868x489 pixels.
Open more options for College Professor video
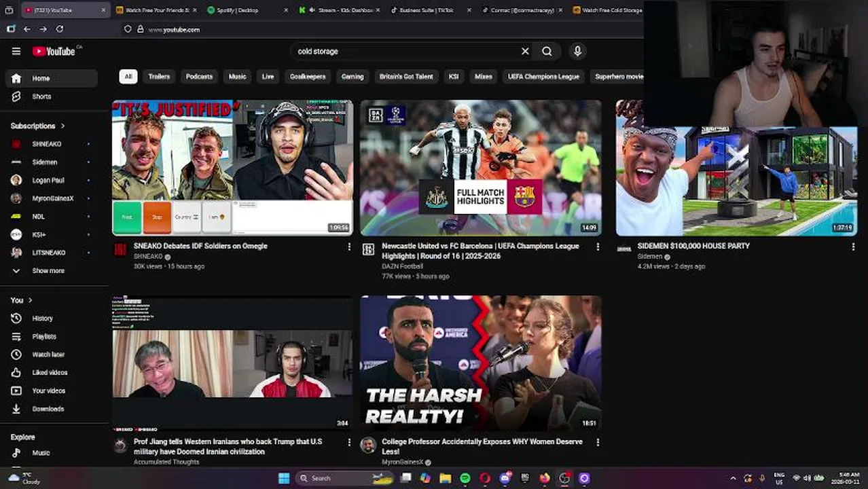tap(598, 442)
